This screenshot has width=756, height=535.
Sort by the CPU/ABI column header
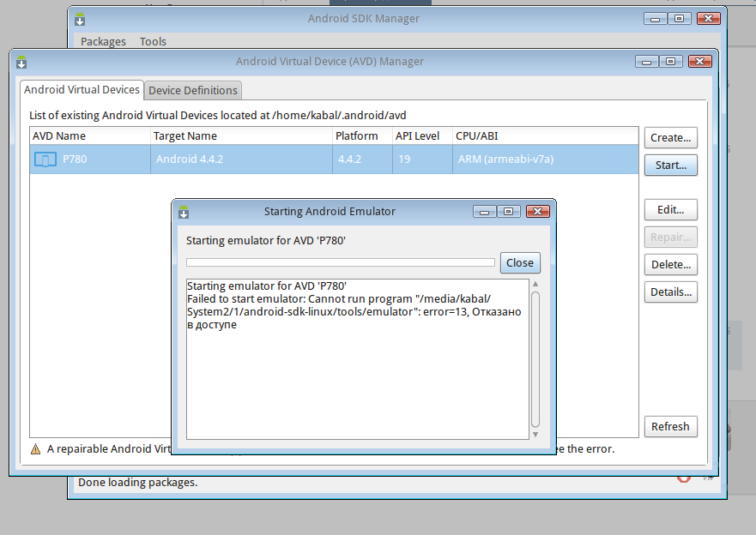545,135
